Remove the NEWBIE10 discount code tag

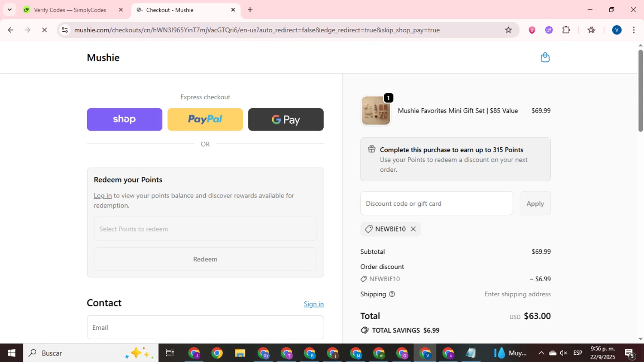tap(413, 229)
